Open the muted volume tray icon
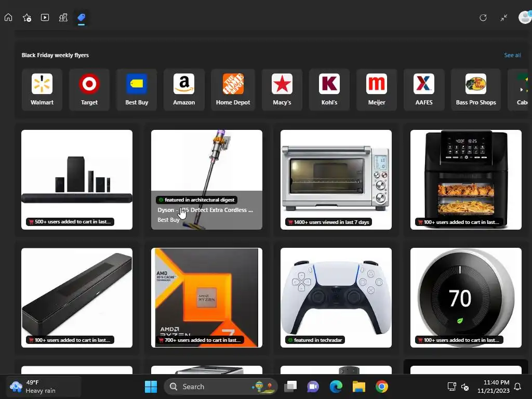Image resolution: width=532 pixels, height=399 pixels. click(x=465, y=387)
